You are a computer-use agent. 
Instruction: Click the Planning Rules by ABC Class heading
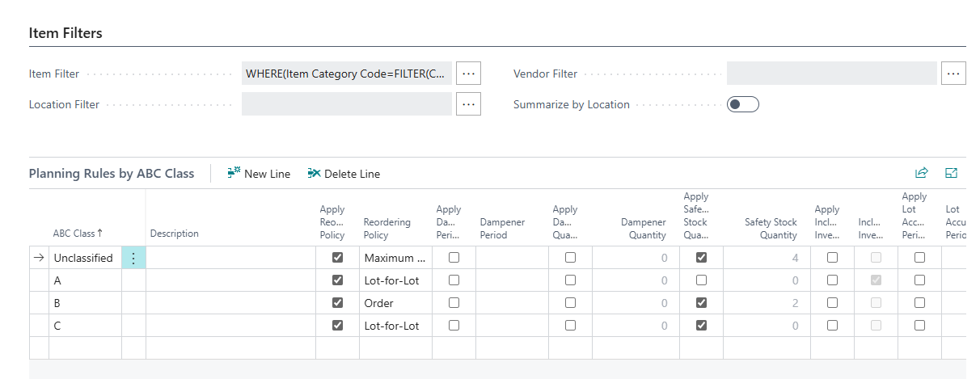pos(112,173)
